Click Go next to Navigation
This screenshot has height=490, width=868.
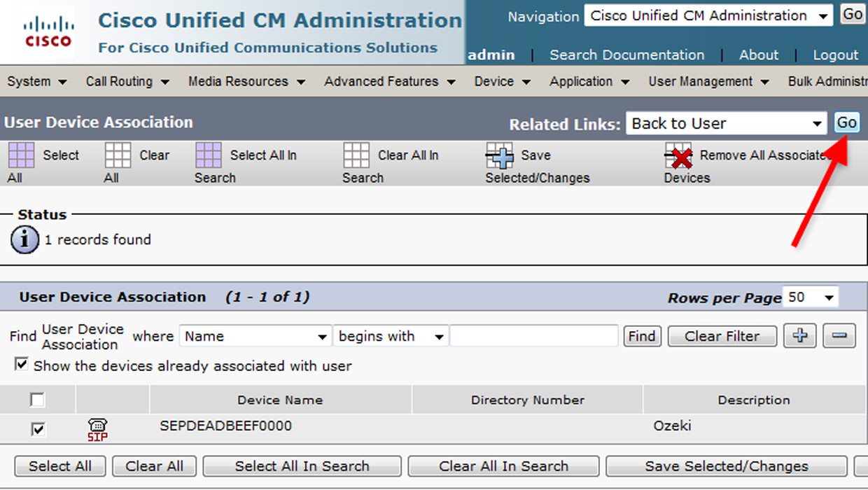point(852,15)
